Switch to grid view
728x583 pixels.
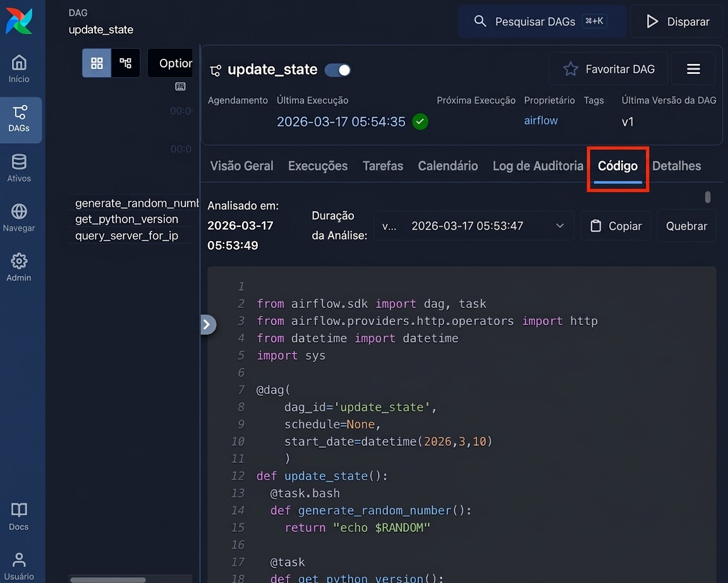(97, 63)
